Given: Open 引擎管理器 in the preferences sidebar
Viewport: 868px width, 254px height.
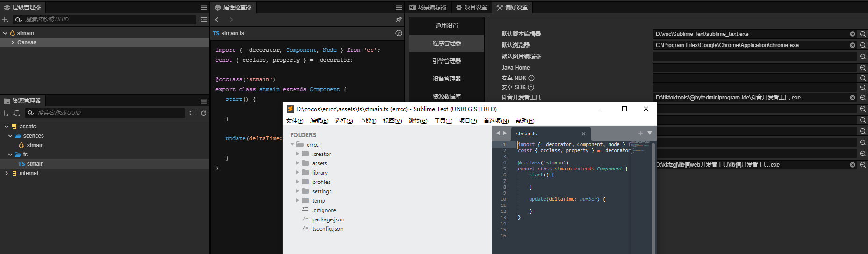Looking at the screenshot, I should [447, 61].
